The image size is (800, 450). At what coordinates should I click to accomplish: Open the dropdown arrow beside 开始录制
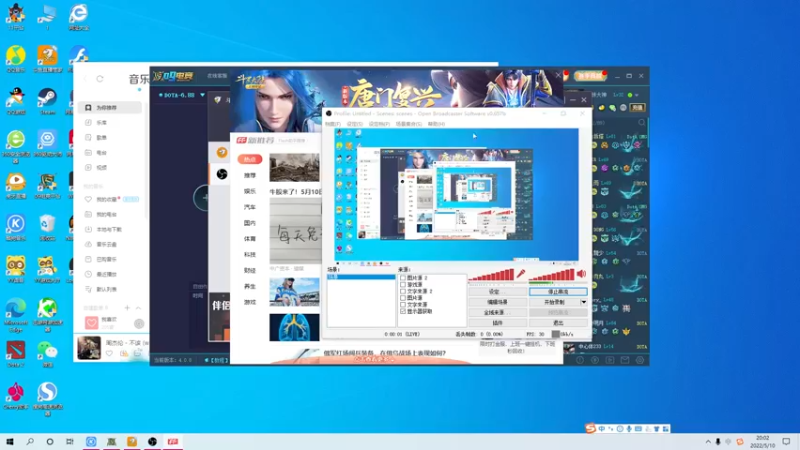pyautogui.click(x=584, y=302)
